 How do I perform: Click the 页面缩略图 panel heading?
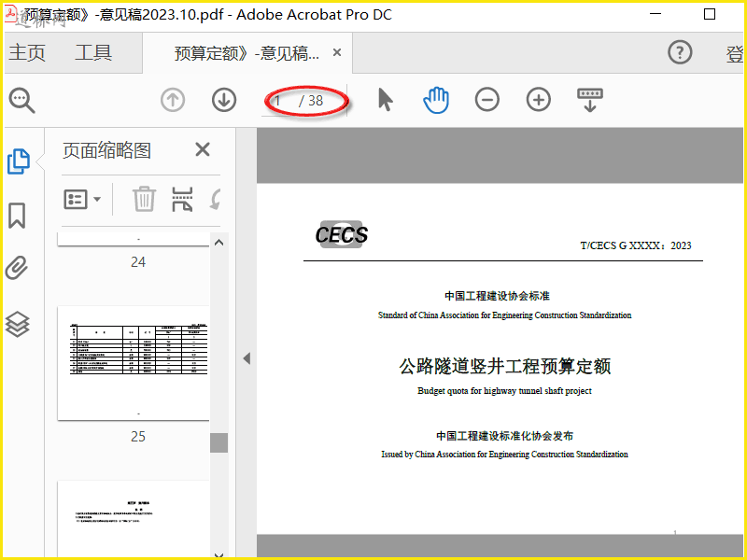coord(106,150)
